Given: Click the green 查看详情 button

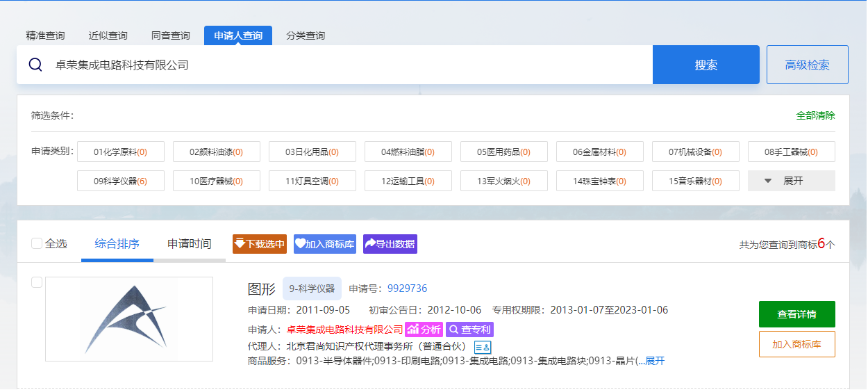Looking at the screenshot, I should [x=796, y=314].
